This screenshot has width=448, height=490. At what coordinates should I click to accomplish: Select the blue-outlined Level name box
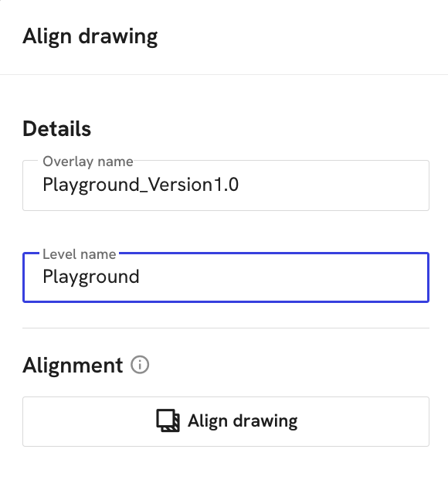226,277
